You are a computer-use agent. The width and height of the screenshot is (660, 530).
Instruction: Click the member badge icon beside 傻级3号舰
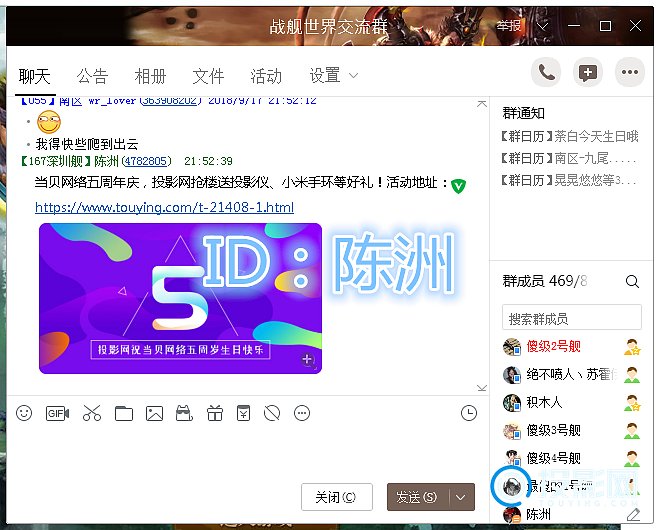click(x=632, y=431)
